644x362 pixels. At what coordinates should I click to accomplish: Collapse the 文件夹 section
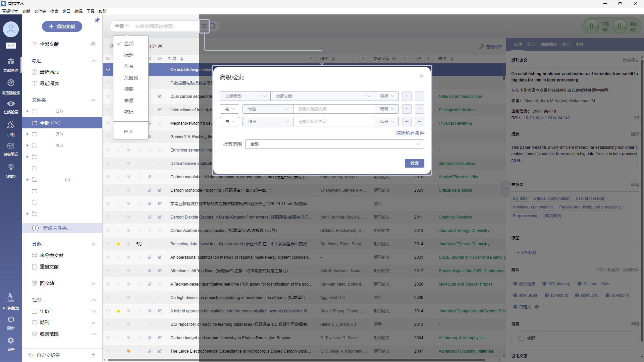point(94,100)
